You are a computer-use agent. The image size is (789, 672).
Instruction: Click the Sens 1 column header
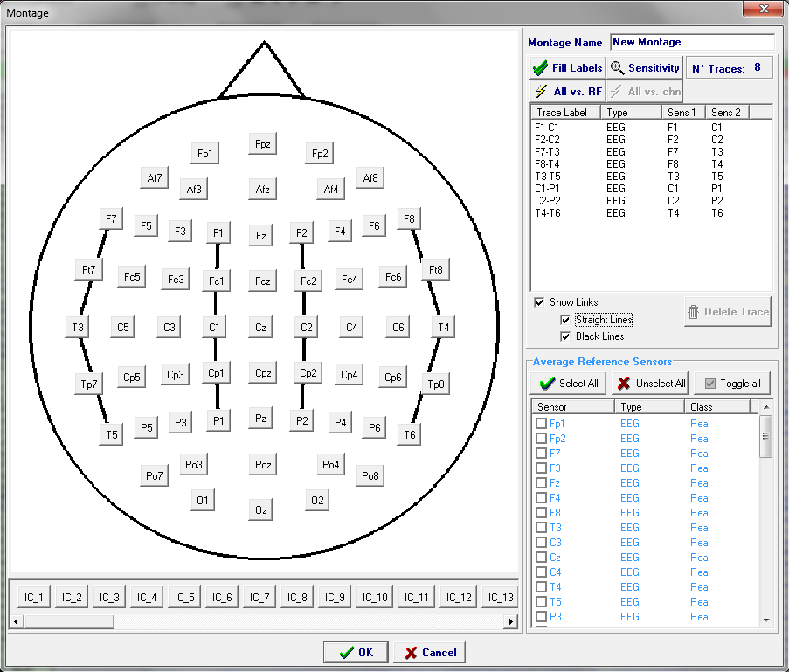[682, 112]
